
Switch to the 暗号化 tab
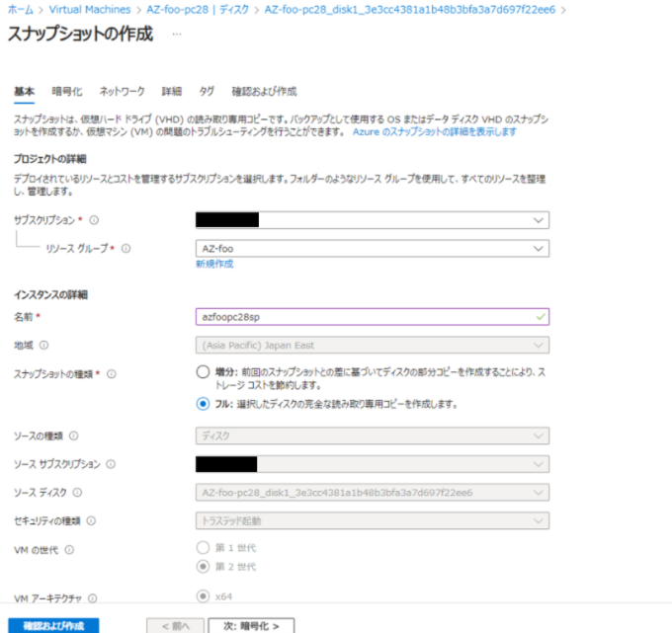pos(67,91)
